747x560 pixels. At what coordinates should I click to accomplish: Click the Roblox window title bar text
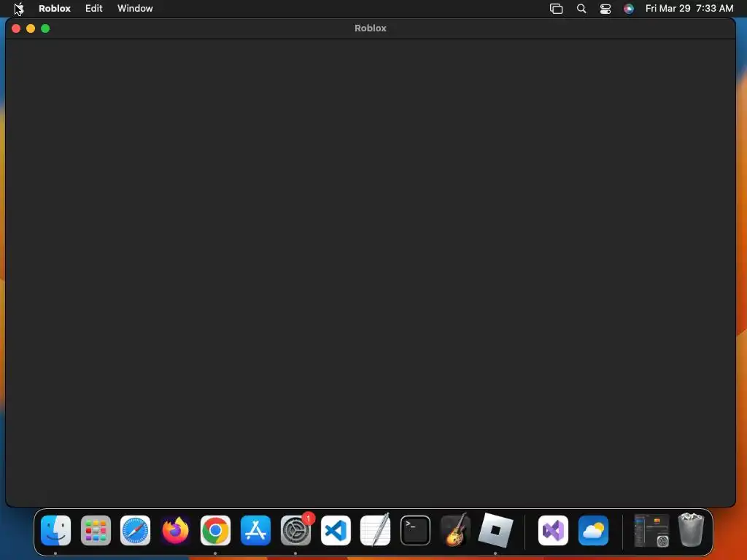point(370,28)
